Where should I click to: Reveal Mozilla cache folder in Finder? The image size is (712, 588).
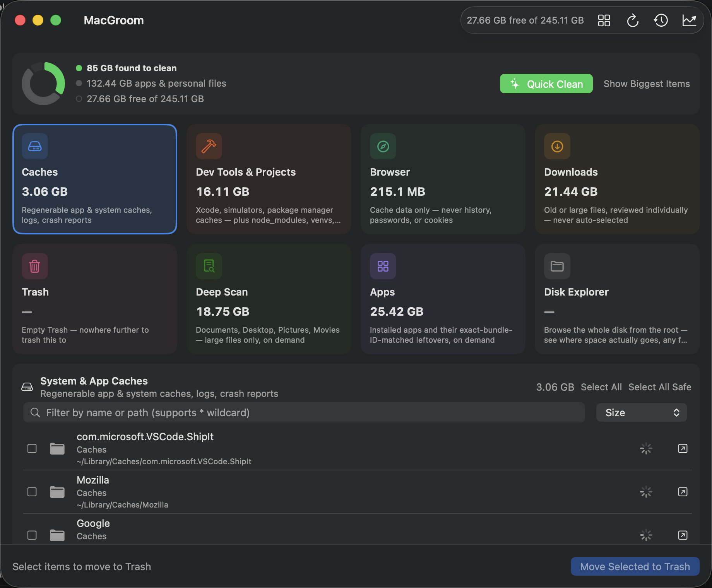point(683,492)
